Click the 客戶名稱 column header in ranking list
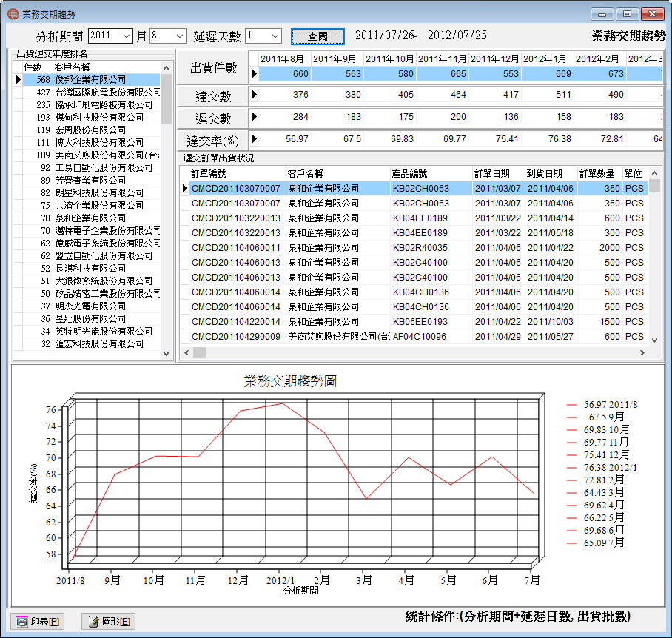Viewport: 672px width, 638px height. pos(107,67)
